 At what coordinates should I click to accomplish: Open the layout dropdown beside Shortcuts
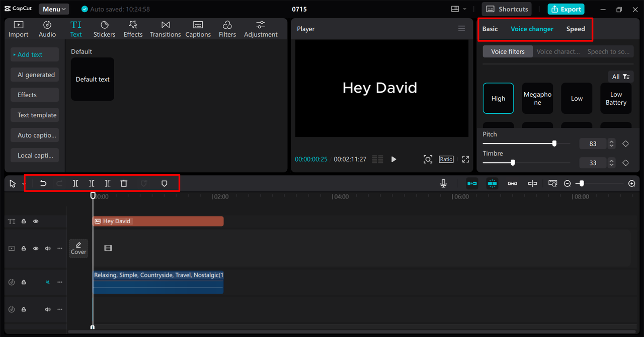pyautogui.click(x=459, y=9)
